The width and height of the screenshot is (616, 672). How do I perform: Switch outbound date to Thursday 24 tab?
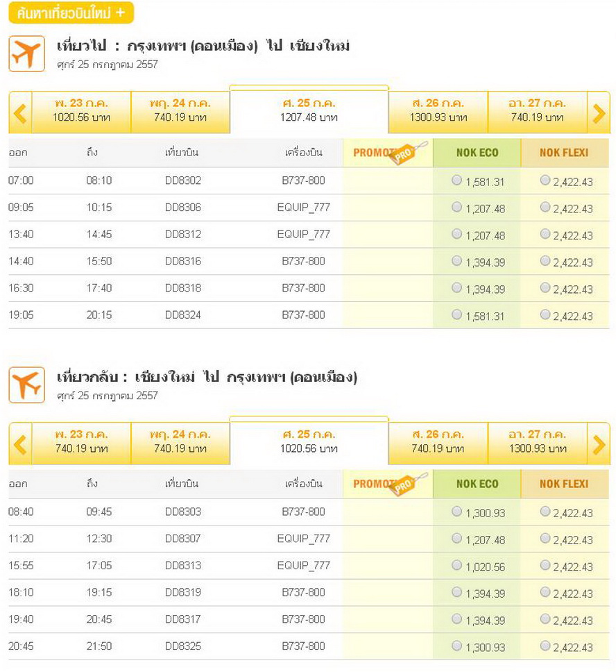pyautogui.click(x=180, y=112)
